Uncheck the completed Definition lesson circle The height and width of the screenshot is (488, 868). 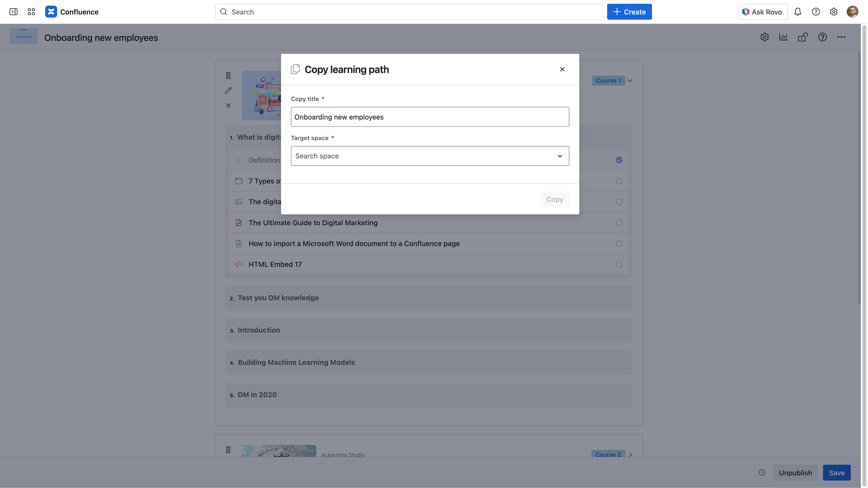click(619, 160)
